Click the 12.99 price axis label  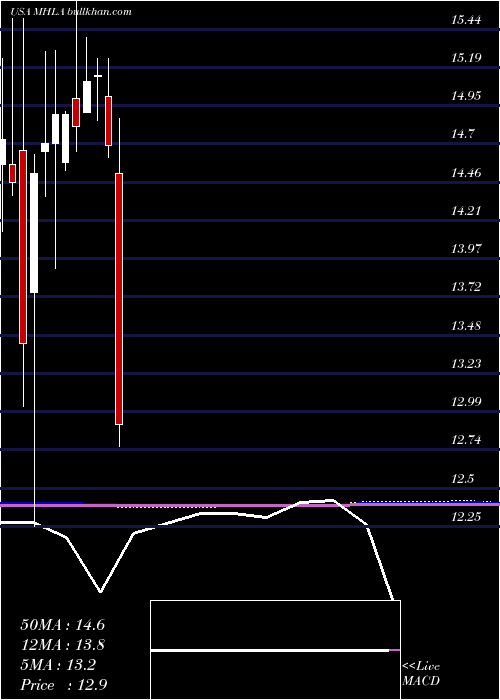click(466, 402)
